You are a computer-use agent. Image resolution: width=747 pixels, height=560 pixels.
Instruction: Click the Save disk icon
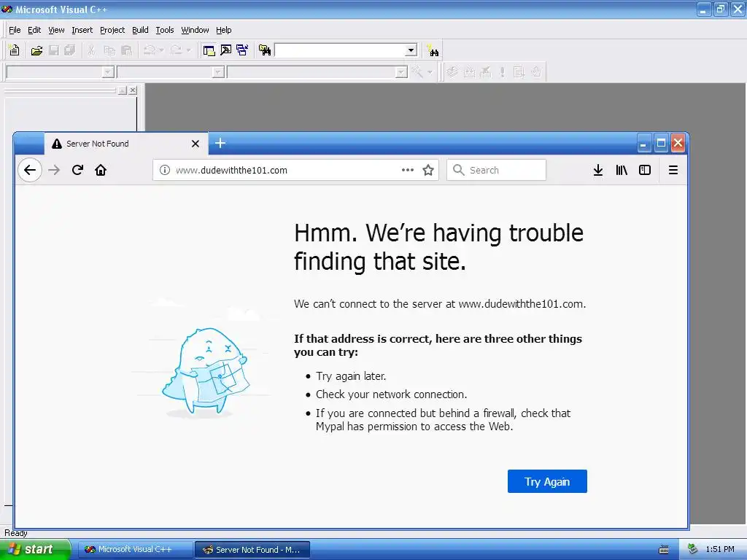54,50
